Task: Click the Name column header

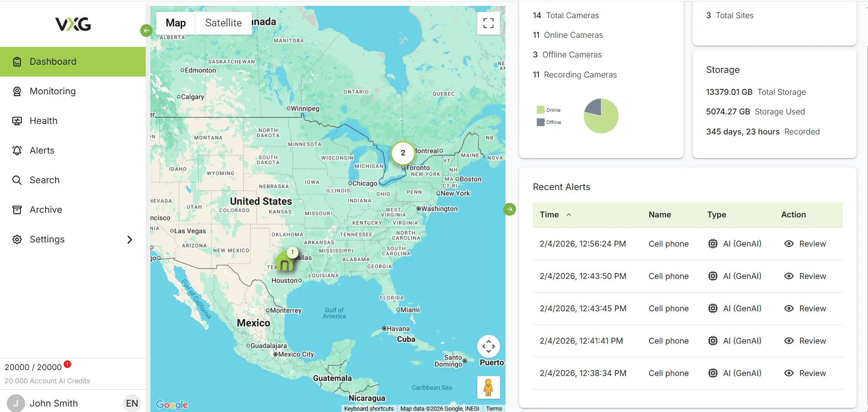Action: pyautogui.click(x=660, y=215)
